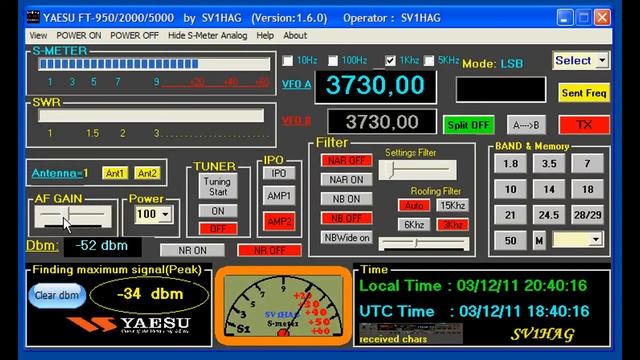Select the 21 band button
The image size is (640, 360).
pos(510,215)
